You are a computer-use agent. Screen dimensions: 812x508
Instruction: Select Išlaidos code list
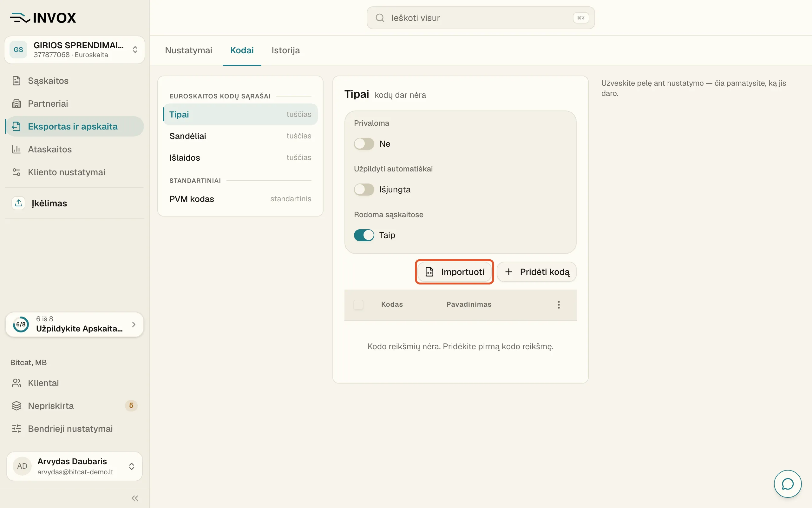click(x=240, y=157)
